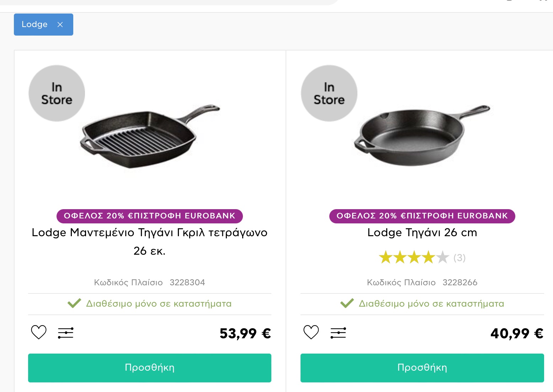The width and height of the screenshot is (553, 392).
Task: Click In Store badge on grill pan
Action: 57,93
